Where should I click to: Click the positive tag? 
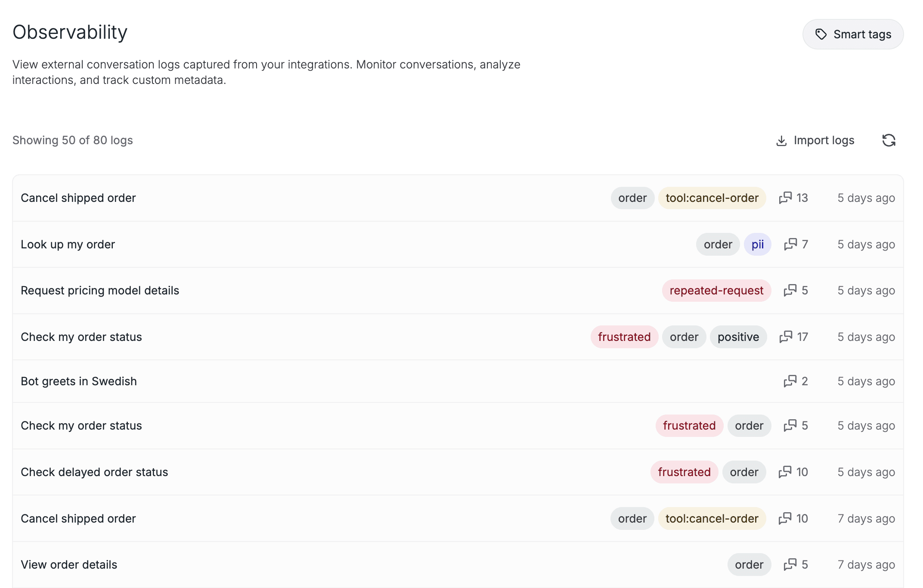[x=738, y=337]
